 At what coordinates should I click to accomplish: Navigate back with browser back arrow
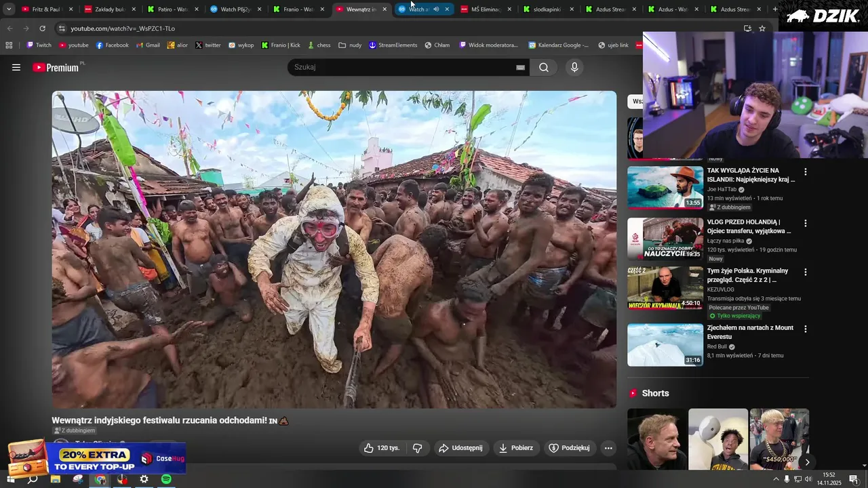coord(9,28)
